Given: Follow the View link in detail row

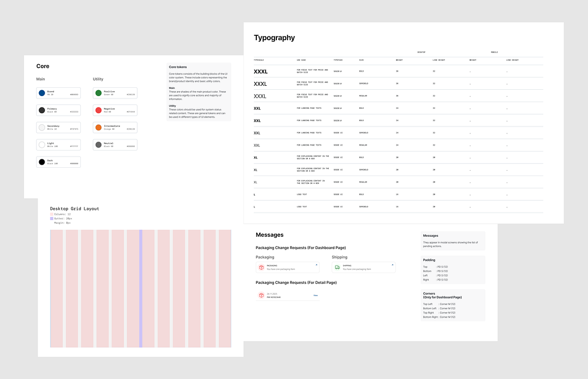Looking at the screenshot, I should point(316,295).
